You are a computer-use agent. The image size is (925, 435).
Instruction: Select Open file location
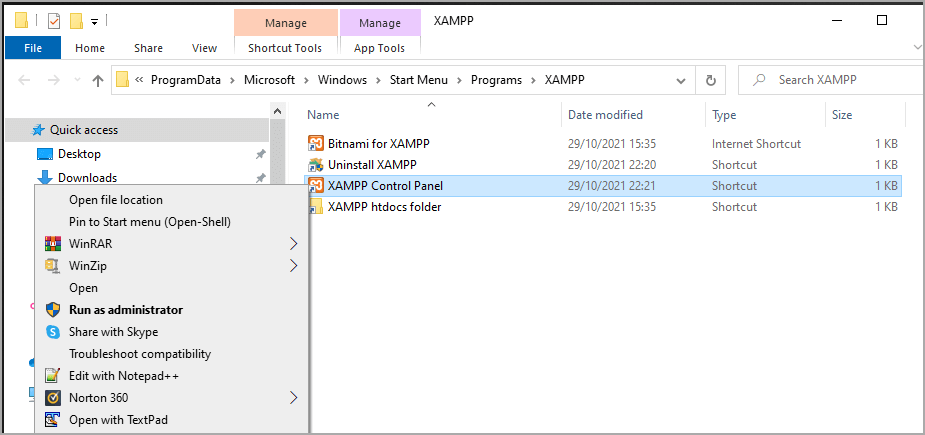tap(115, 200)
